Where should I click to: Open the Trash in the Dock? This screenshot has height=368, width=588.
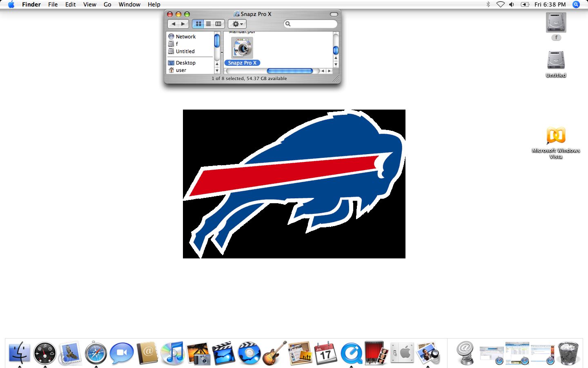[x=568, y=353]
